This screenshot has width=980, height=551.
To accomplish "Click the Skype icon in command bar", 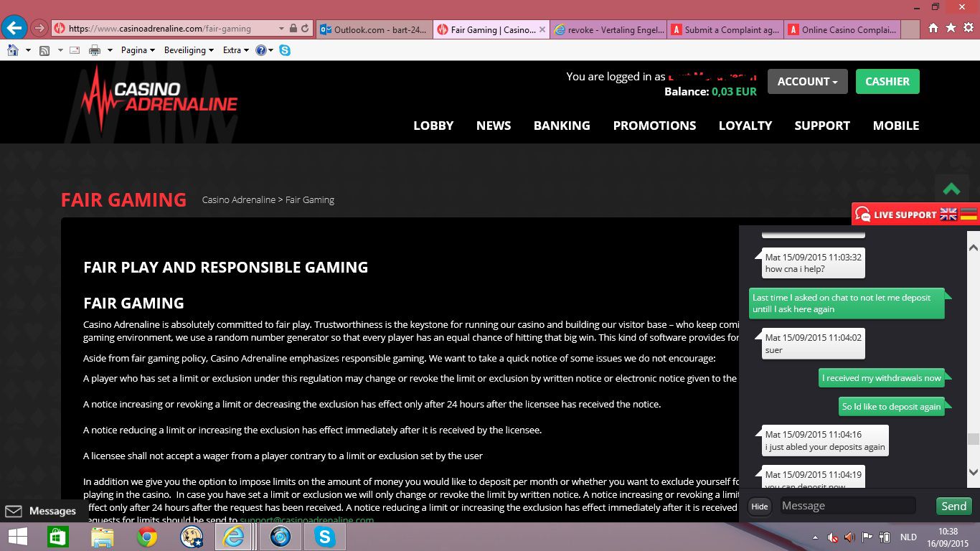I will [285, 50].
